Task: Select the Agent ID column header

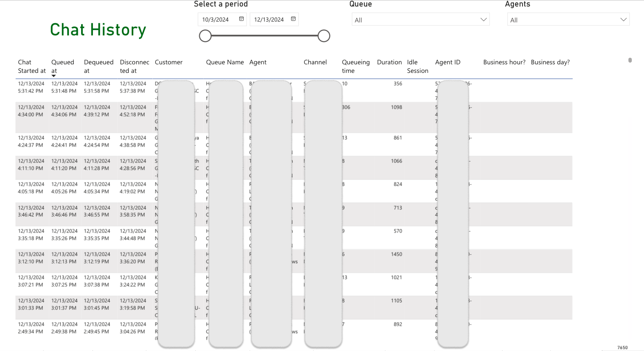Action: (x=448, y=62)
